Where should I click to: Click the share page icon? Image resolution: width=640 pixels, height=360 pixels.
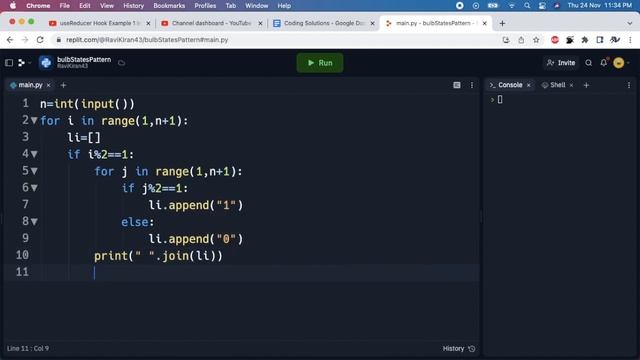[x=521, y=40]
